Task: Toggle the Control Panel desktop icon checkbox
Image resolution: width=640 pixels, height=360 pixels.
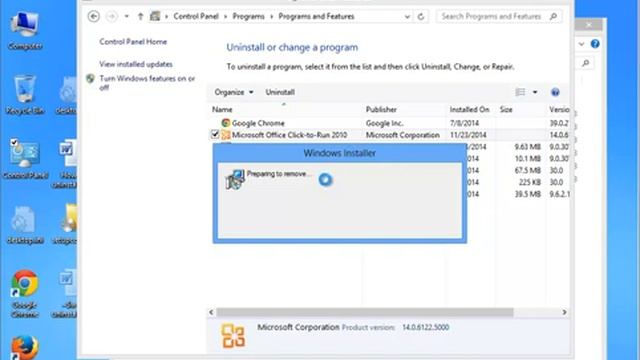Action: tap(14, 142)
